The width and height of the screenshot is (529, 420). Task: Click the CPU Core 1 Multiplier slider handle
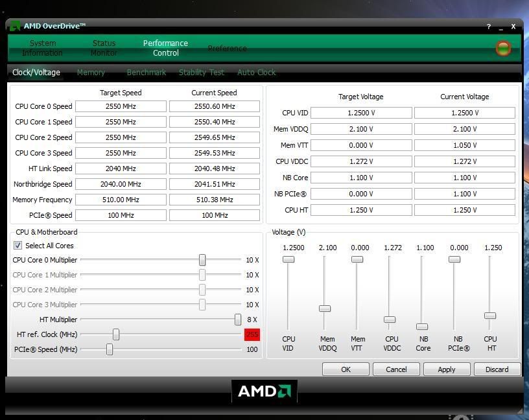pyautogui.click(x=202, y=275)
